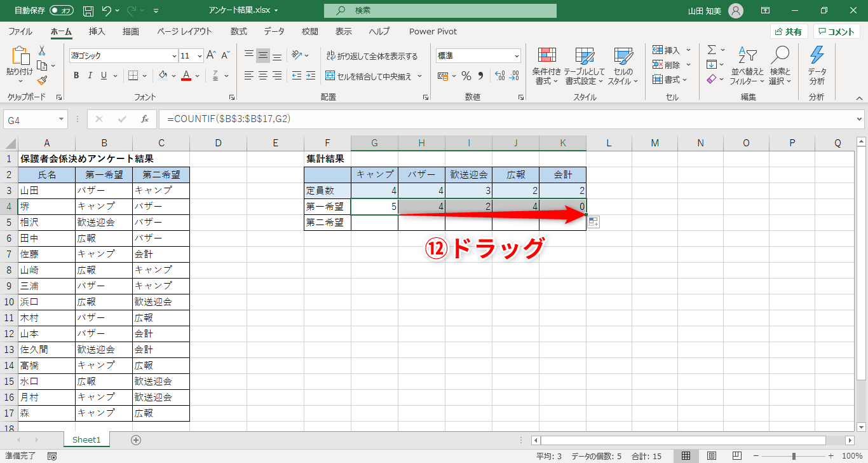This screenshot has width=868, height=463.
Task: Select the Sheet1 tab
Action: 86,439
